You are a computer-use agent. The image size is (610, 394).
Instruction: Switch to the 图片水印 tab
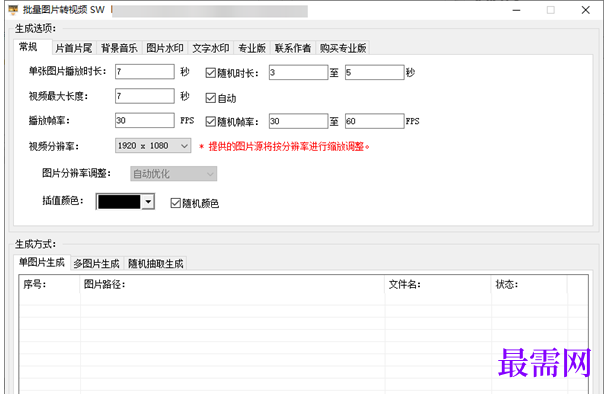pyautogui.click(x=165, y=48)
